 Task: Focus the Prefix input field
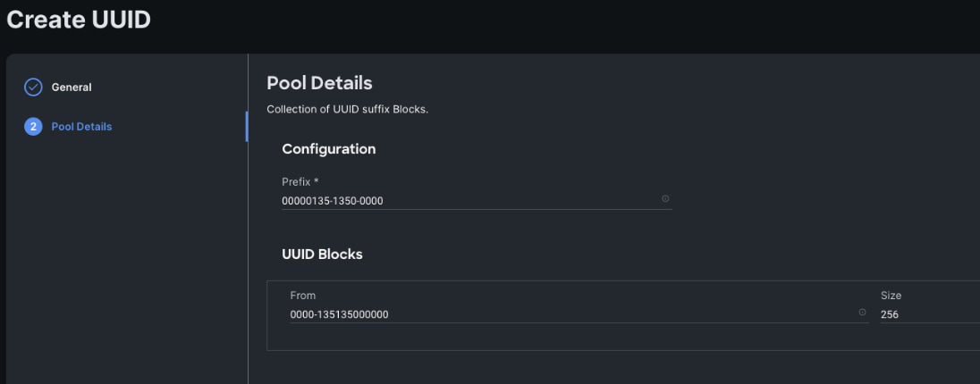[465, 201]
